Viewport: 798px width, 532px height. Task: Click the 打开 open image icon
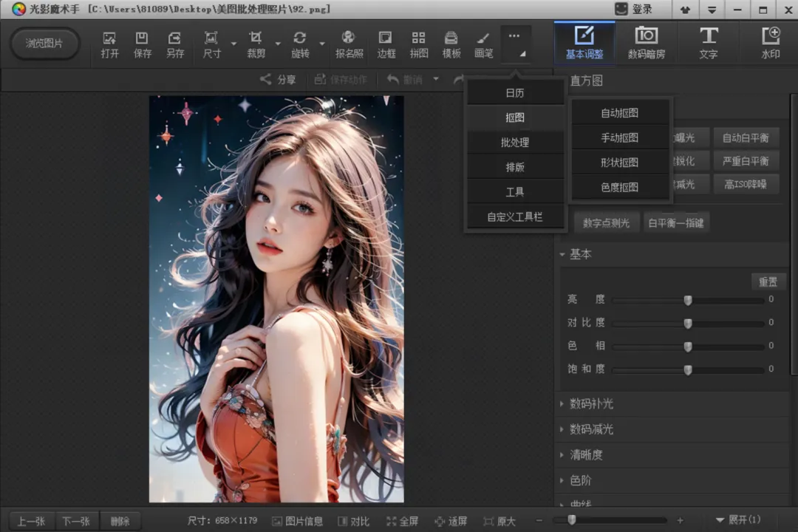coord(109,44)
